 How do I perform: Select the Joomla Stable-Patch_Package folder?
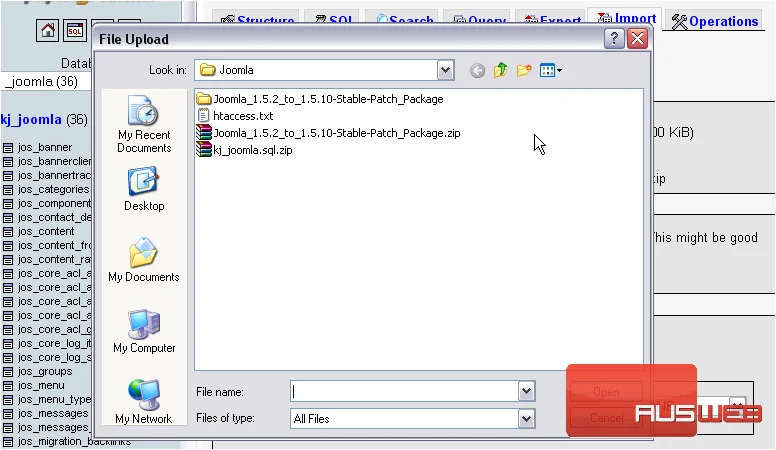(x=320, y=99)
